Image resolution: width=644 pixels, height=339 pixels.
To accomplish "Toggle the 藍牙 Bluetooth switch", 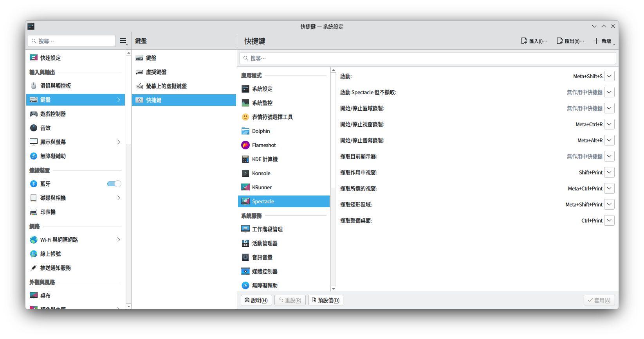I will [x=114, y=184].
